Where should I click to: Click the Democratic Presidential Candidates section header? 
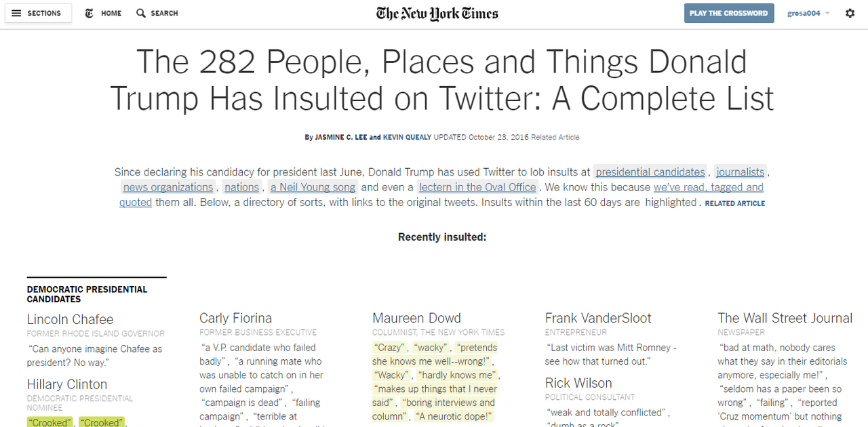coord(87,294)
